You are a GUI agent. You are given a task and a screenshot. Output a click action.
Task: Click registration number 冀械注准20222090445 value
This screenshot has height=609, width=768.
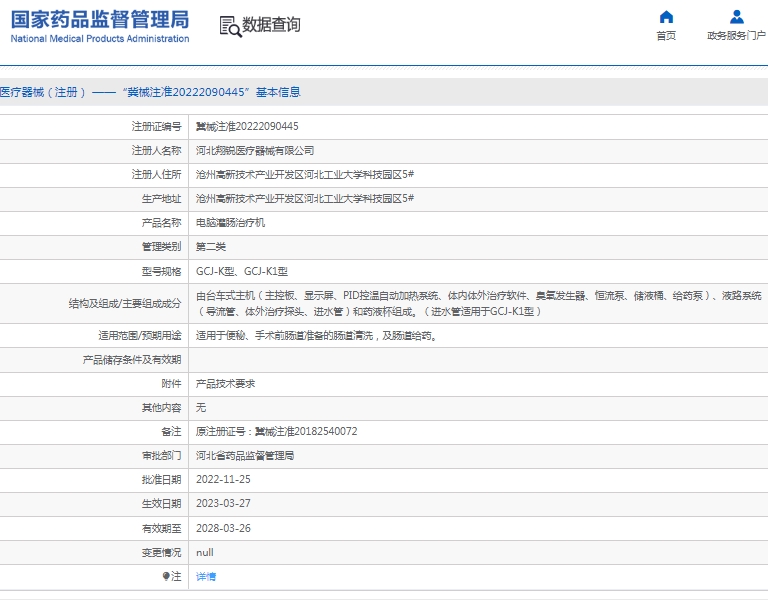click(247, 126)
